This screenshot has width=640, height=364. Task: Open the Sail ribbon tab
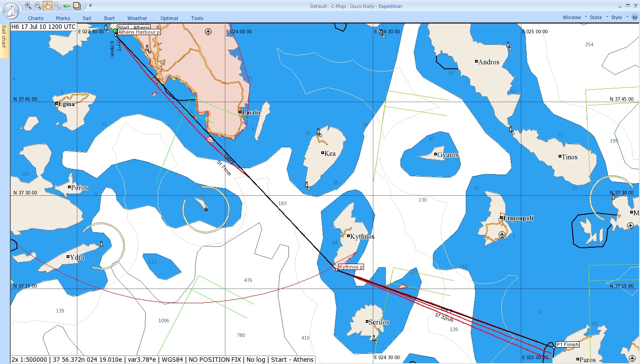tap(87, 18)
